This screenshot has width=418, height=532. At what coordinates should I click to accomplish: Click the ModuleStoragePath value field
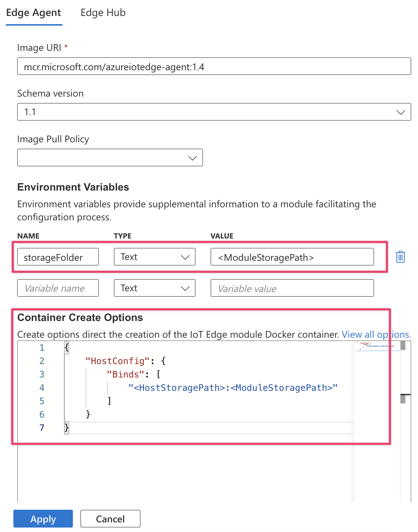point(292,257)
